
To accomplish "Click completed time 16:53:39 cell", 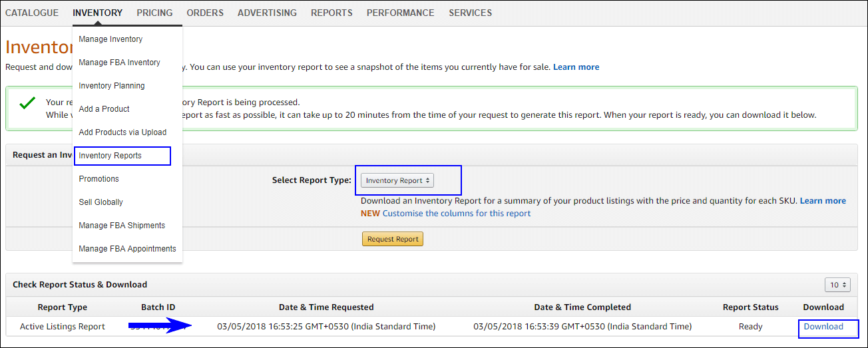I will (x=582, y=327).
